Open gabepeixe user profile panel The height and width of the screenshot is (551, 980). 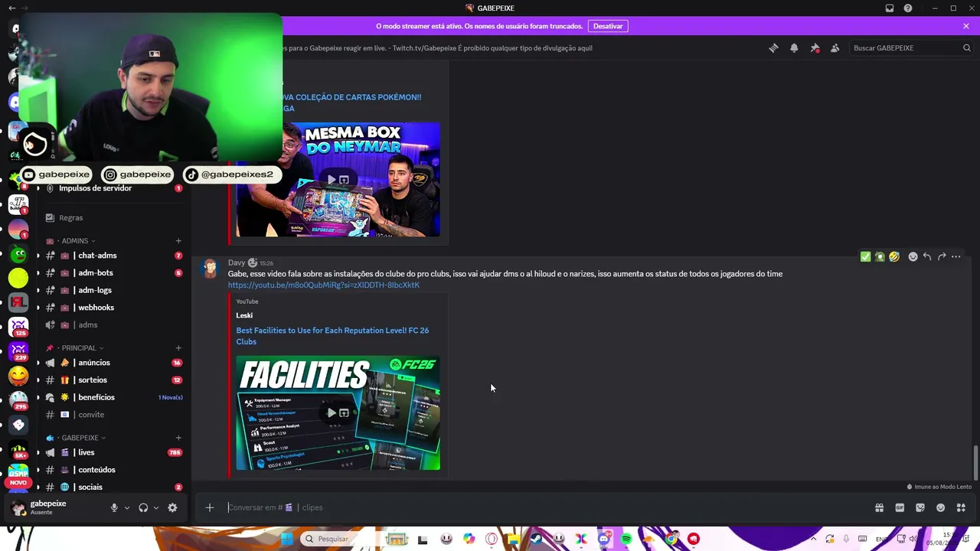[x=47, y=507]
